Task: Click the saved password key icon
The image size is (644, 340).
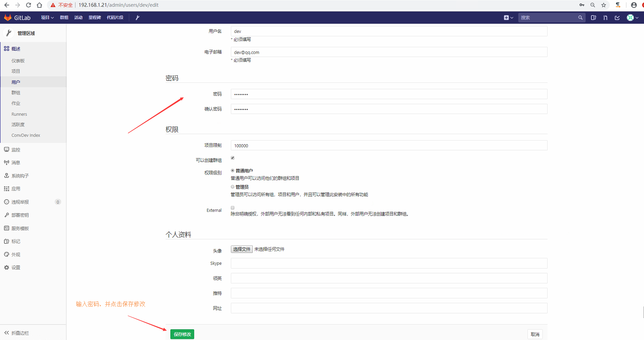Action: click(x=582, y=5)
